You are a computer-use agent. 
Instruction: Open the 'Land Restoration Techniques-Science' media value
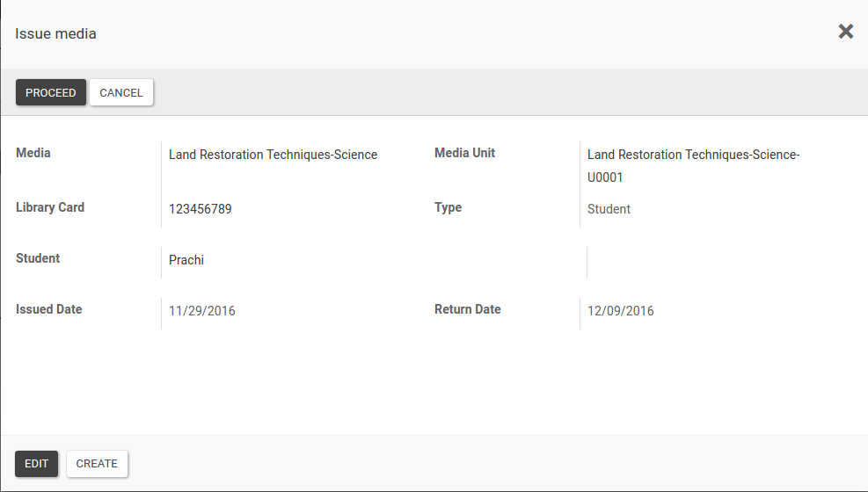pyautogui.click(x=273, y=155)
